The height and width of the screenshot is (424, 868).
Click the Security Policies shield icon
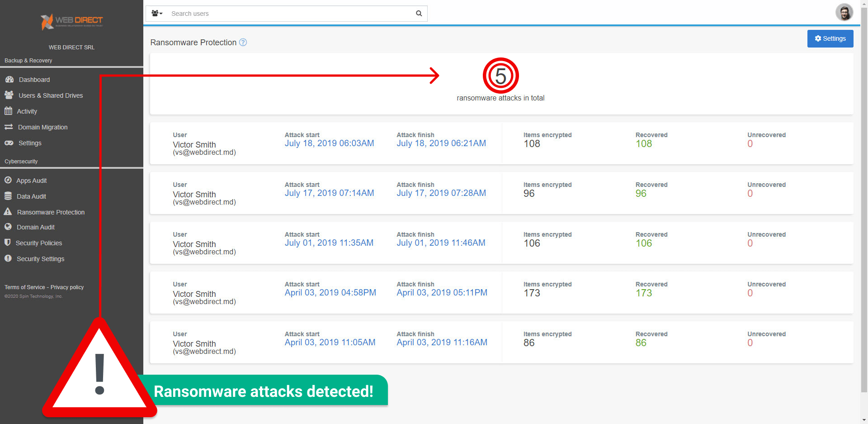tap(8, 243)
